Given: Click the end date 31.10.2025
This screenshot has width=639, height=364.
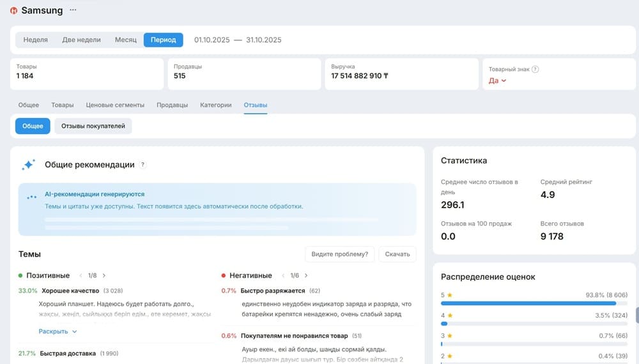Looking at the screenshot, I should point(264,40).
